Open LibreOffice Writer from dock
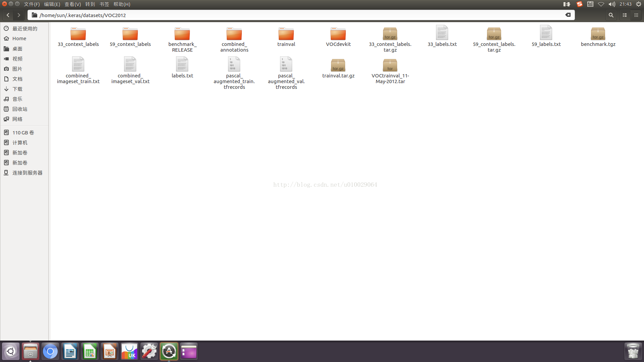This screenshot has height=362, width=644. 70,351
